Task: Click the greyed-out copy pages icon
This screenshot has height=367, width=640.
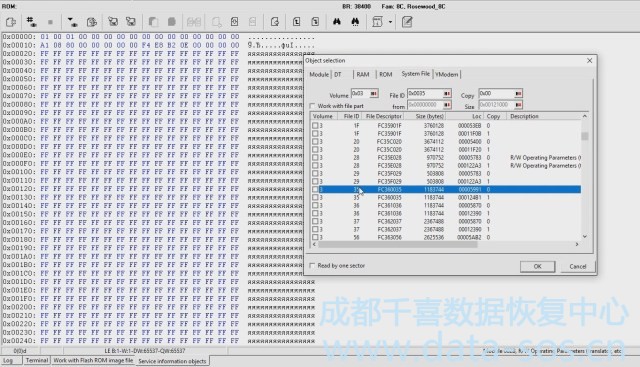Action: pos(153,22)
